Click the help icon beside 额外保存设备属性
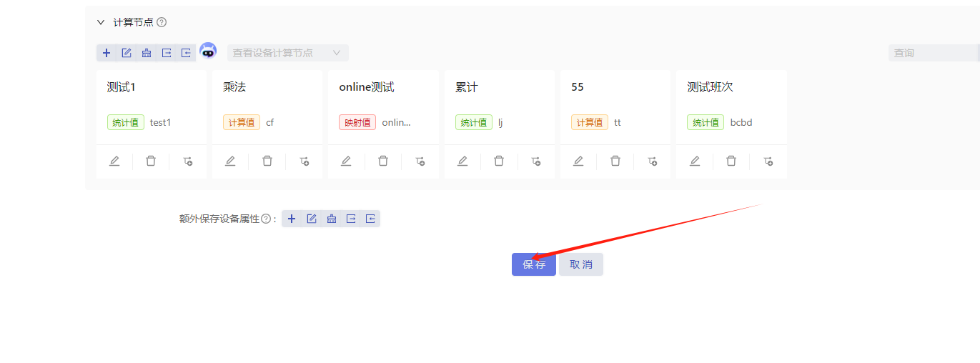 point(266,219)
